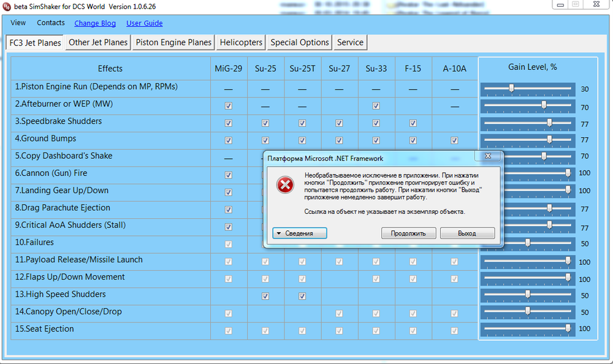
Task: Open the Change Blog link
Action: coord(95,23)
